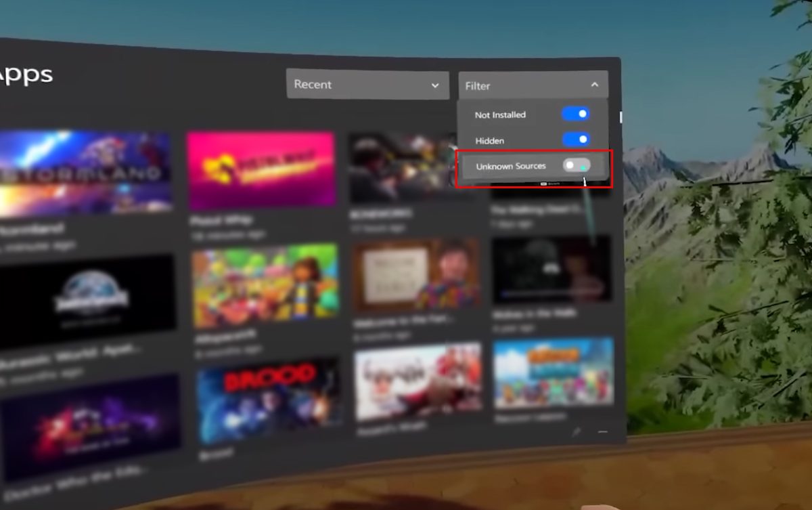Viewport: 812px width, 510px height.
Task: Toggle off the Not Installed filter
Action: (575, 114)
